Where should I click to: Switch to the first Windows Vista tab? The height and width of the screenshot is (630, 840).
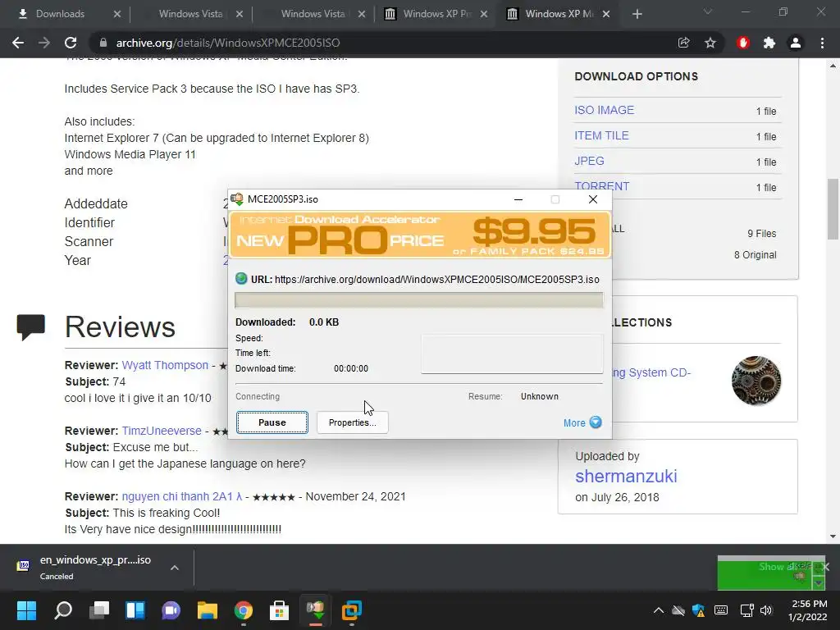(x=190, y=14)
